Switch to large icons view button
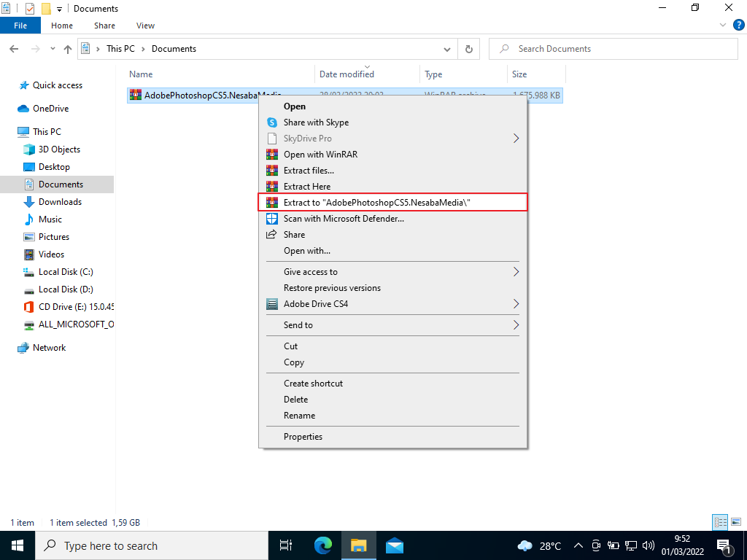Screen dimensions: 747x560 tap(736, 522)
